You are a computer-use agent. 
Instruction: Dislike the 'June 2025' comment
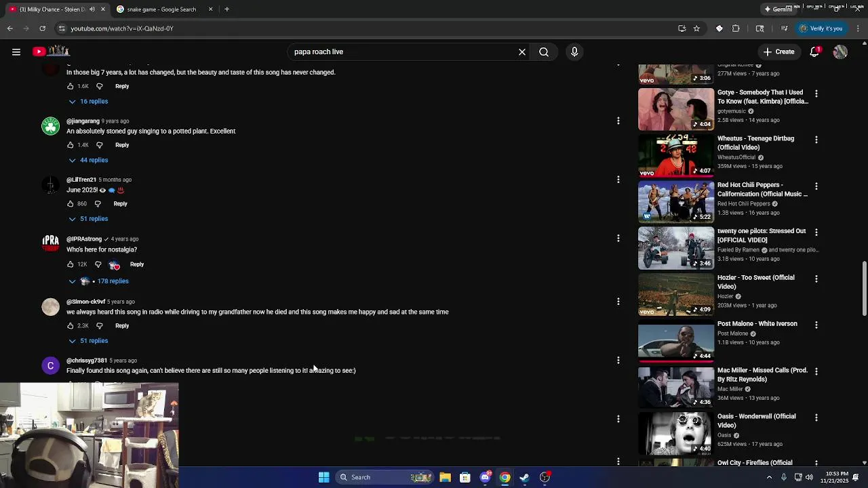point(98,203)
